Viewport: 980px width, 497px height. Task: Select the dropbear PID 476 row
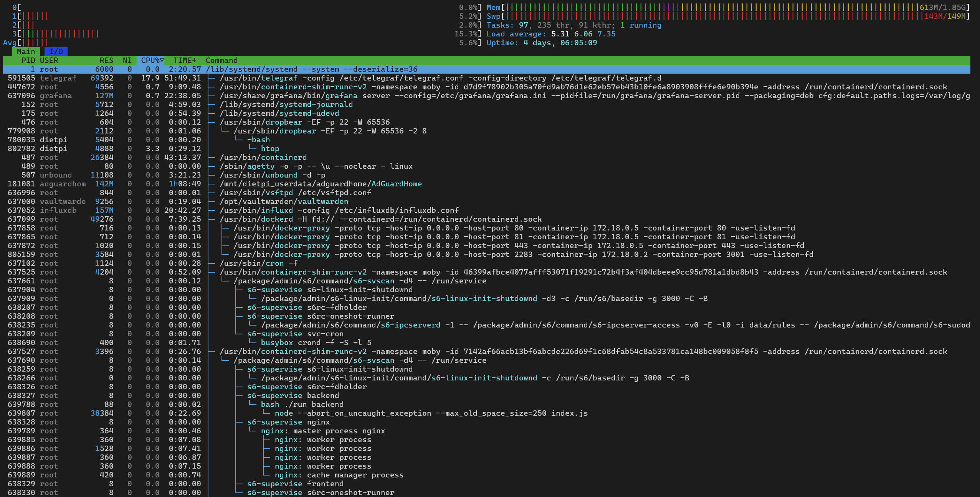click(487, 122)
